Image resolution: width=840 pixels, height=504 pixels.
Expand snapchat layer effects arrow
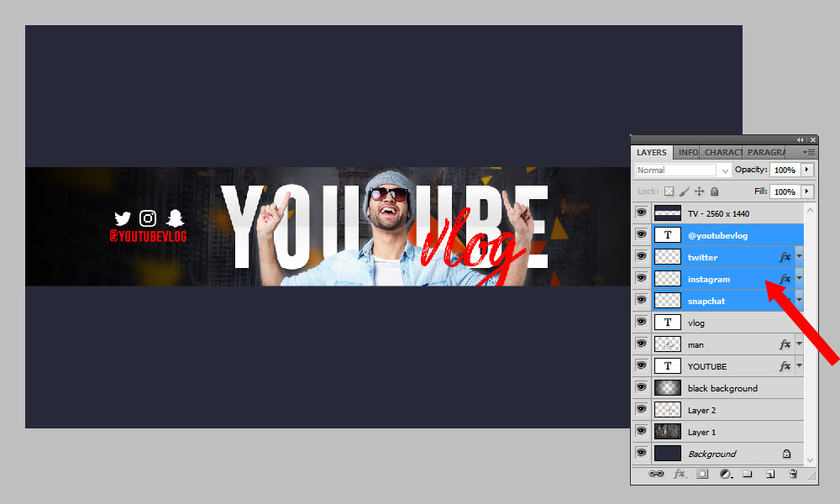point(800,301)
